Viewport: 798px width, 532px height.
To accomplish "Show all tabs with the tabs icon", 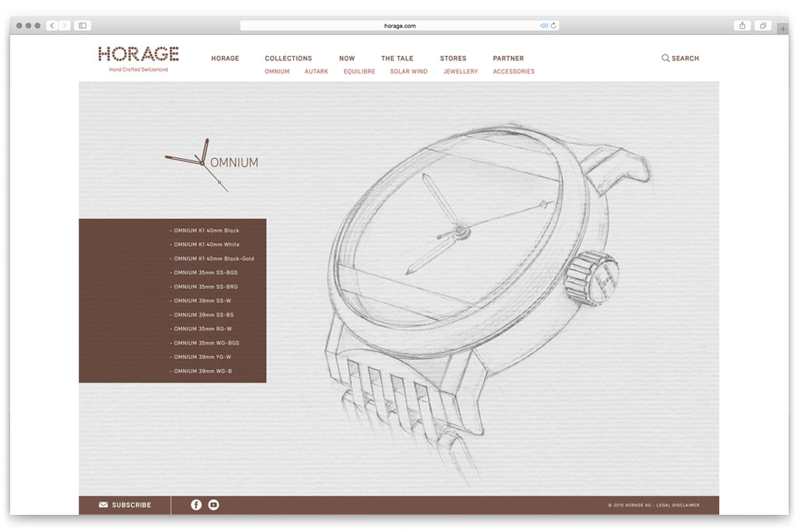I will tap(763, 26).
